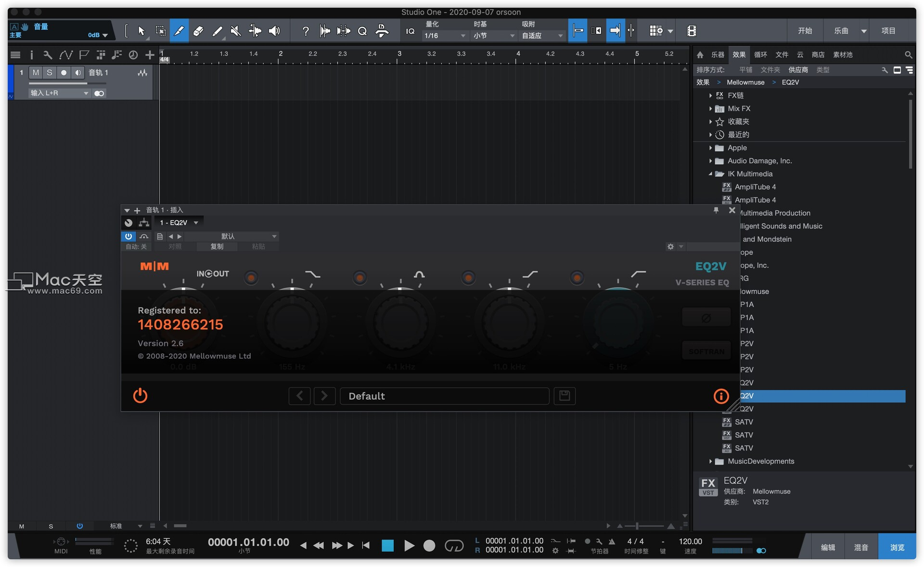The height and width of the screenshot is (567, 924).
Task: Click the 120.00 tempo value
Action: [690, 541]
